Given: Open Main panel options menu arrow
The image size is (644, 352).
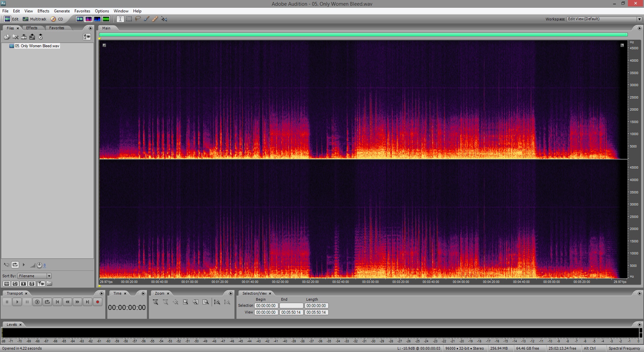Looking at the screenshot, I should [x=639, y=28].
